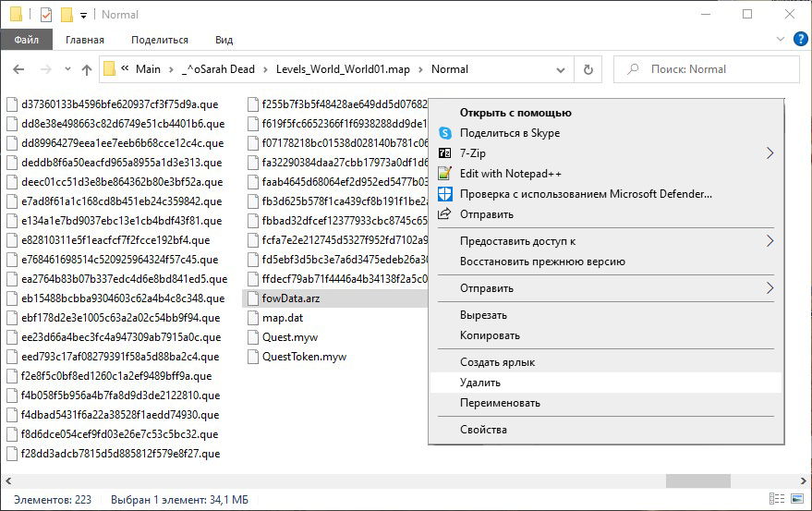The width and height of the screenshot is (812, 511).
Task: Expand the ribbon with the chevron
Action: pyautogui.click(x=779, y=40)
